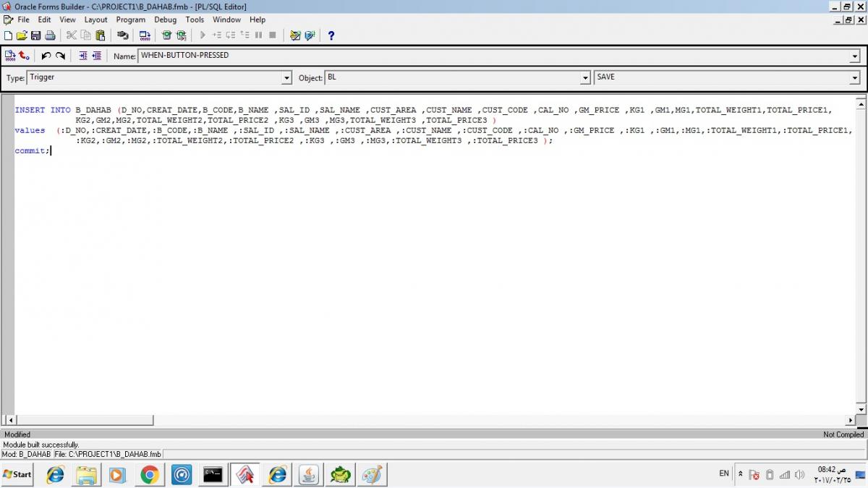Expand the Object dropdown showing BL
This screenshot has width=868, height=488.
[585, 78]
